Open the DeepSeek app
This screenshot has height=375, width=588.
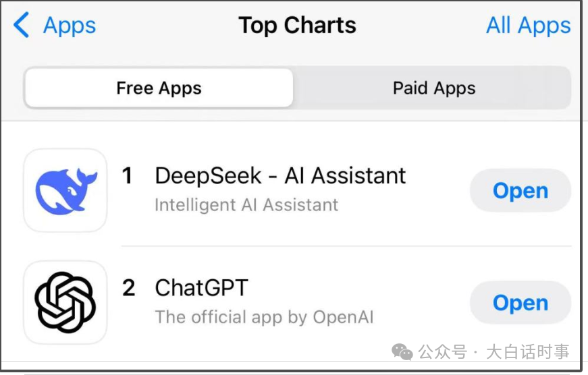[x=520, y=191]
